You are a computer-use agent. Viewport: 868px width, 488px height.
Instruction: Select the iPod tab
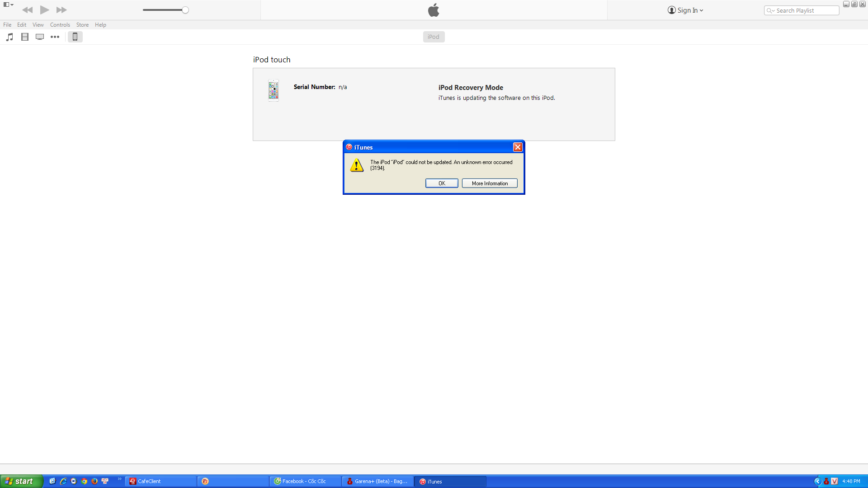point(434,37)
